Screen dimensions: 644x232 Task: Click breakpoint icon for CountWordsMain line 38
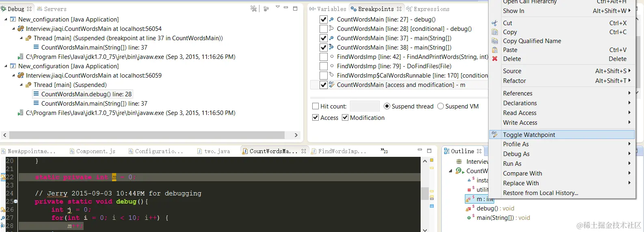[x=331, y=47]
